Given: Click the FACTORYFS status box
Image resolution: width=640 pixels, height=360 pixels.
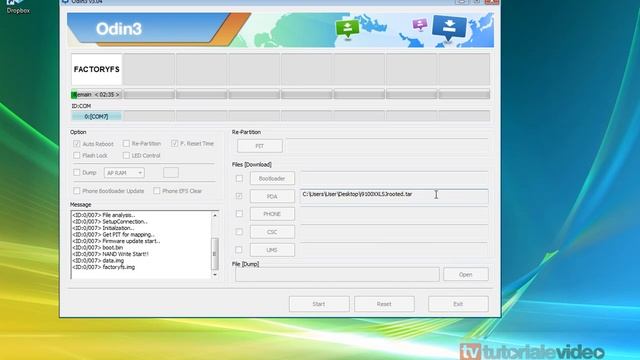Looking at the screenshot, I should [96, 69].
